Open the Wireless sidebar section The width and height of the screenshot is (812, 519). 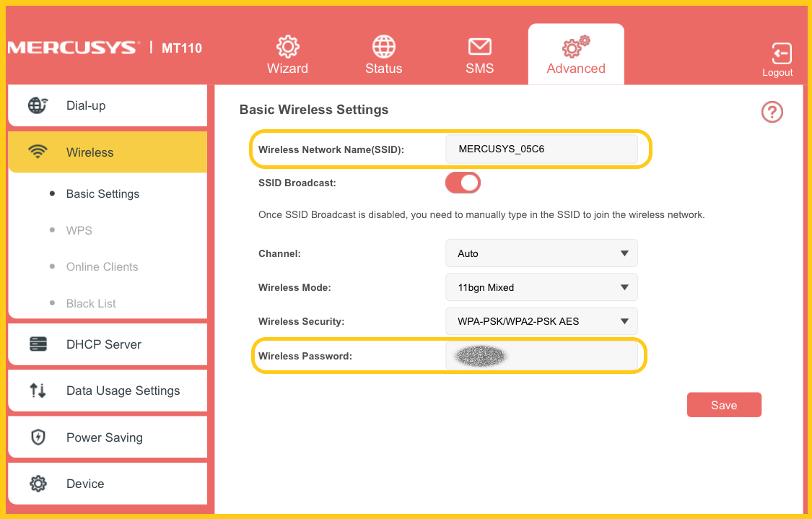(x=108, y=152)
